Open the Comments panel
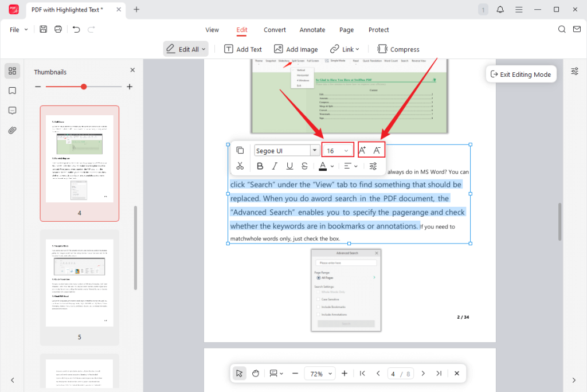Viewport: 587px width, 392px height. coord(12,111)
